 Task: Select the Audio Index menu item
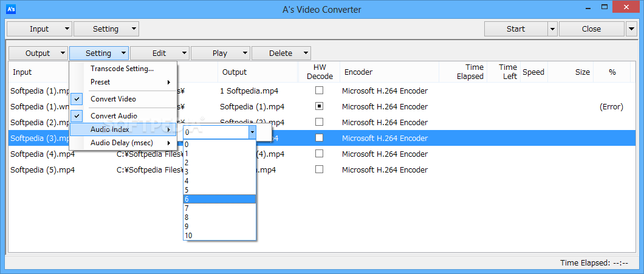(x=123, y=129)
